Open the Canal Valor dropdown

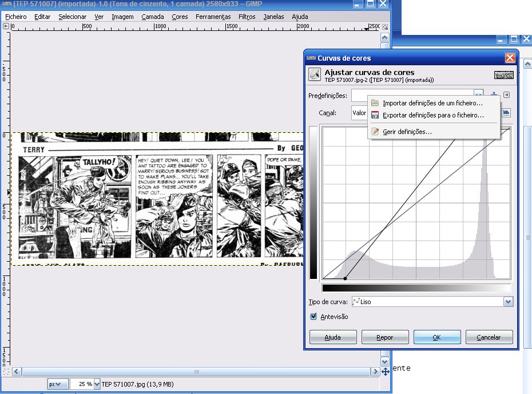pyautogui.click(x=359, y=113)
